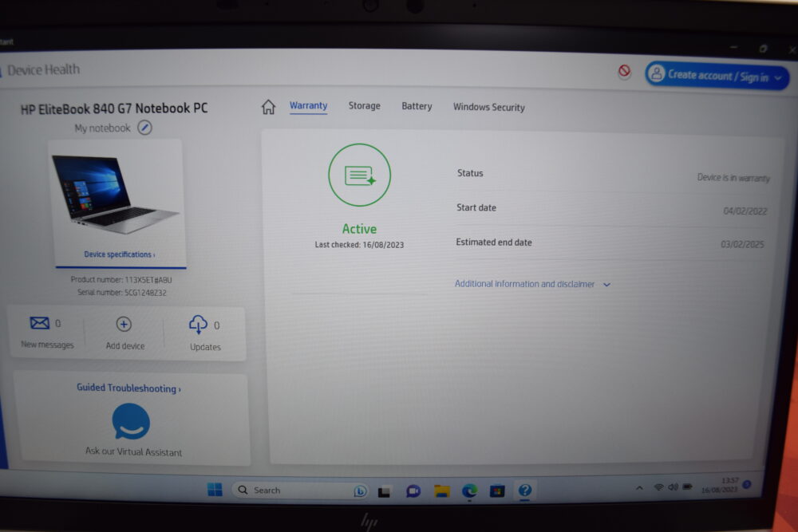Switch to the Warranty tab
Image resolution: width=798 pixels, height=532 pixels.
308,106
